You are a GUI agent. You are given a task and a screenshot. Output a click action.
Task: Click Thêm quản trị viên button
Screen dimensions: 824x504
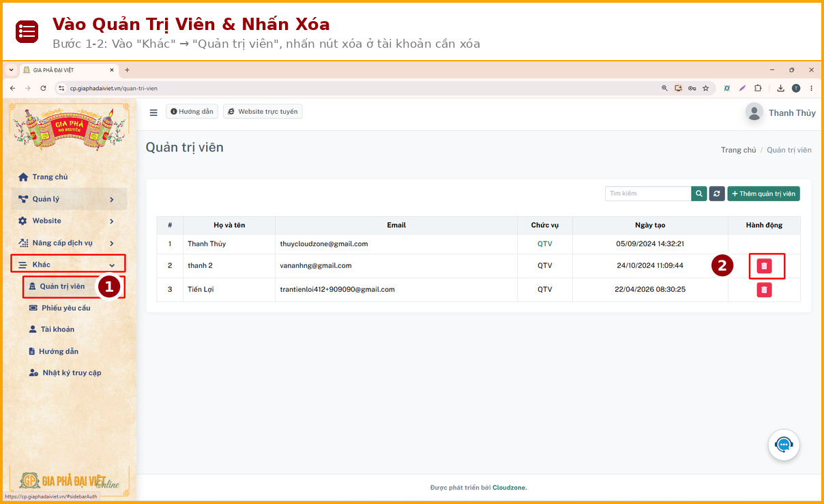(763, 194)
